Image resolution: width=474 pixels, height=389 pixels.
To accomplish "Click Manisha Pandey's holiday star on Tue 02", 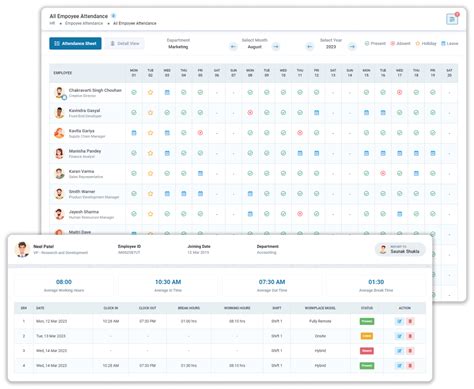I will click(x=150, y=153).
